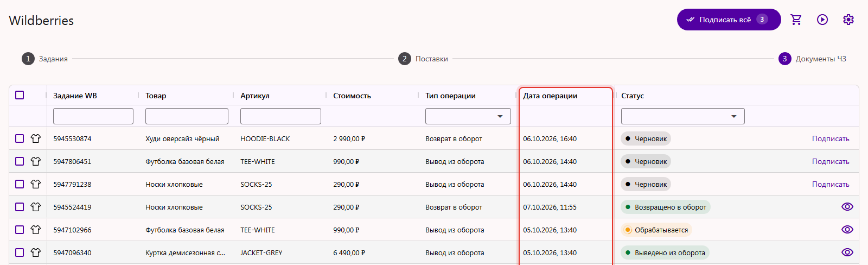The image size is (868, 265).
Task: Sort by Статус column header
Action: pos(633,96)
